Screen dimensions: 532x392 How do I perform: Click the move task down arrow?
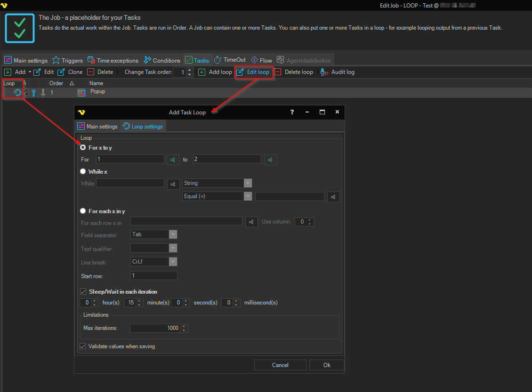[x=43, y=93]
